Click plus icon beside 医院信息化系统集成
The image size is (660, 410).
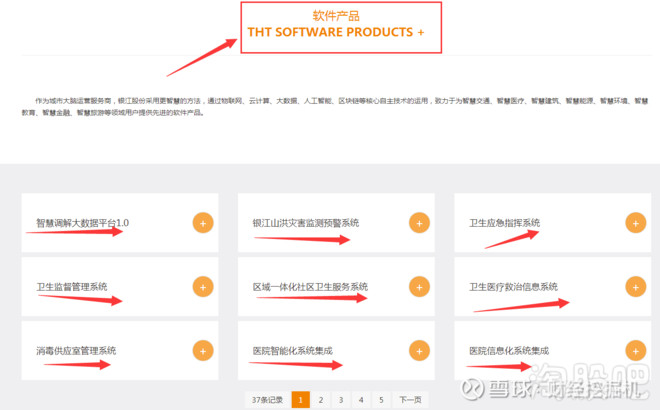tap(636, 351)
